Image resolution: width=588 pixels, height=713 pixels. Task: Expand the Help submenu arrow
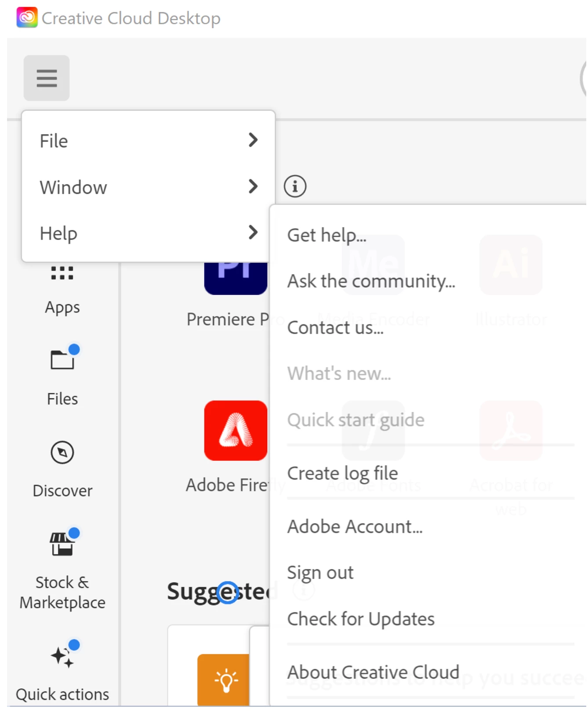click(253, 232)
